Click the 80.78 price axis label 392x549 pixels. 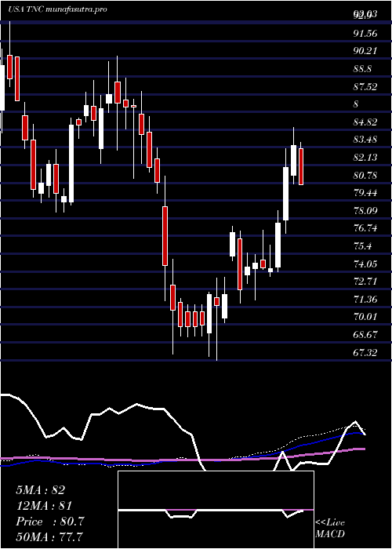[365, 175]
